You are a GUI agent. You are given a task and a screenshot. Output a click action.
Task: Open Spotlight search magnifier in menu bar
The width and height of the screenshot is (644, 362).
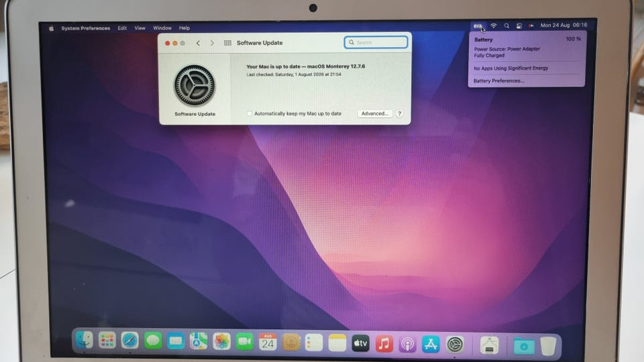tap(506, 26)
